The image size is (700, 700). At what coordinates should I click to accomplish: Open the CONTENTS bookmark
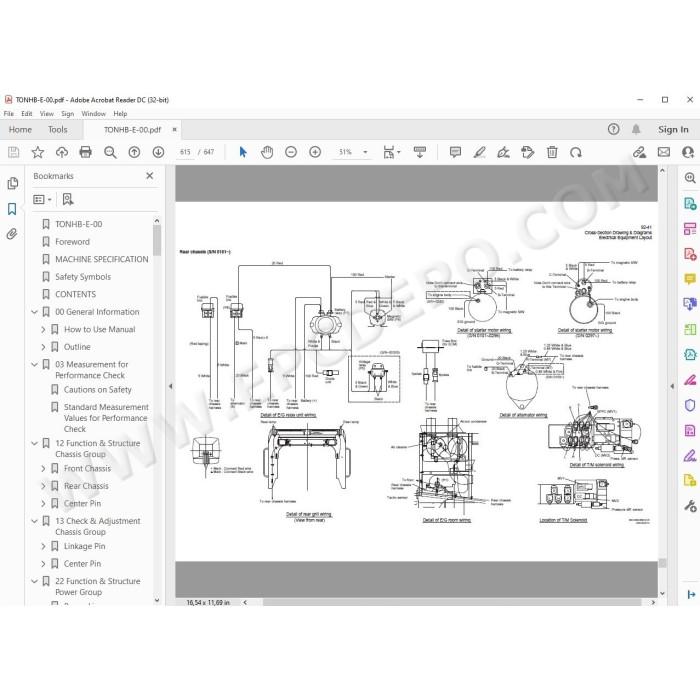click(75, 295)
